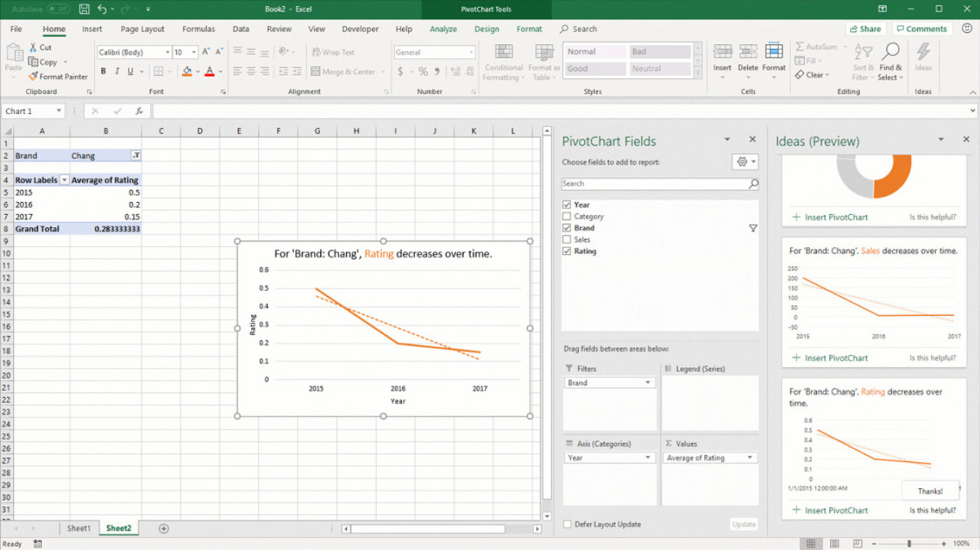The width and height of the screenshot is (980, 550).
Task: Open the font size dropdown
Action: pos(194,53)
